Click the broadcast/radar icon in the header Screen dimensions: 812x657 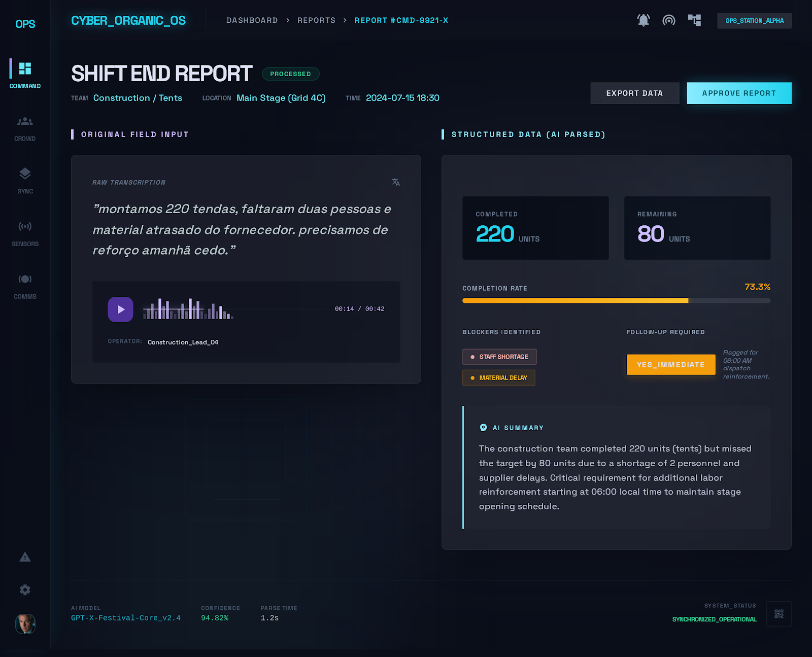(x=669, y=20)
